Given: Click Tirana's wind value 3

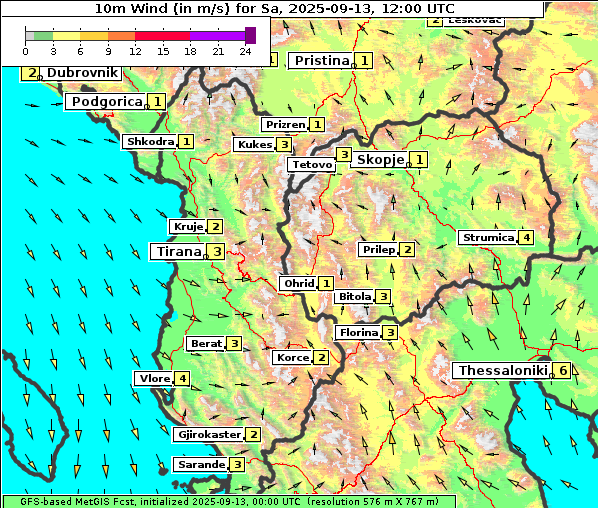Looking at the screenshot, I should coord(217,252).
